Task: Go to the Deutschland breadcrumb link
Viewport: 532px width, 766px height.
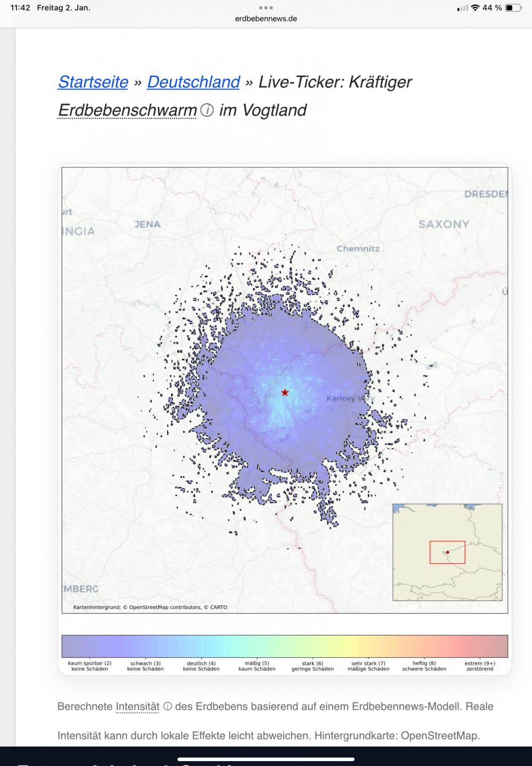Action: click(x=194, y=82)
